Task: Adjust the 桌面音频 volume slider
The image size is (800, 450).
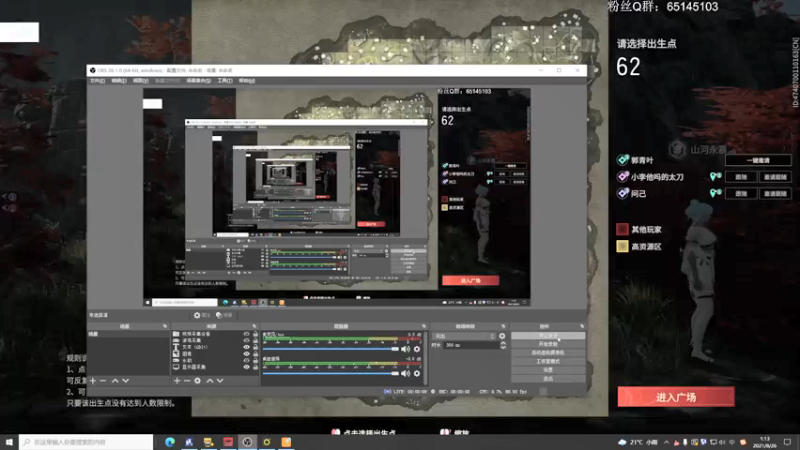Action: pos(331,373)
